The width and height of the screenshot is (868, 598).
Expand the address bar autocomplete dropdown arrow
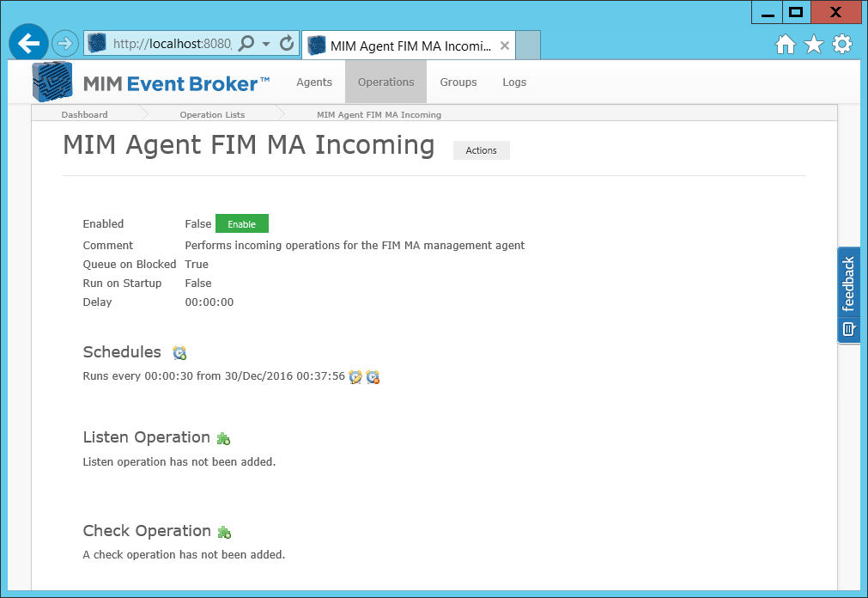point(266,44)
